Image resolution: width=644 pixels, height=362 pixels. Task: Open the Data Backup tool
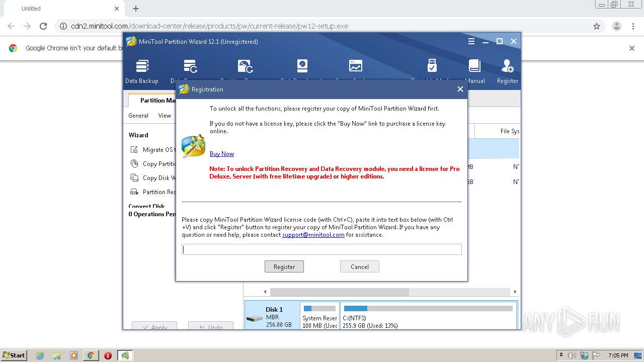point(142,71)
